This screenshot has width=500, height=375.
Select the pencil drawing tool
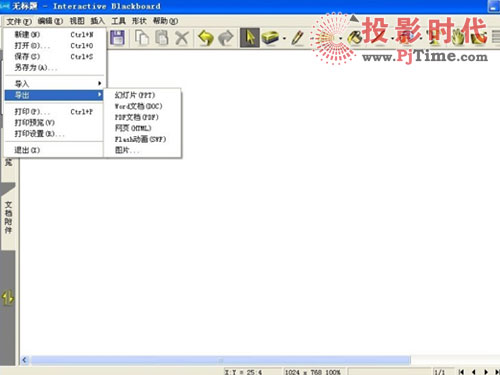[x=298, y=38]
